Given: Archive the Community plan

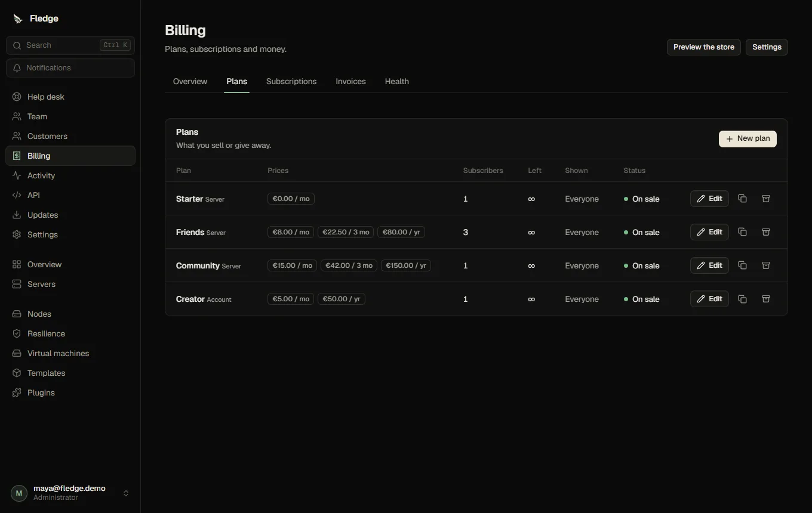Looking at the screenshot, I should coord(766,265).
